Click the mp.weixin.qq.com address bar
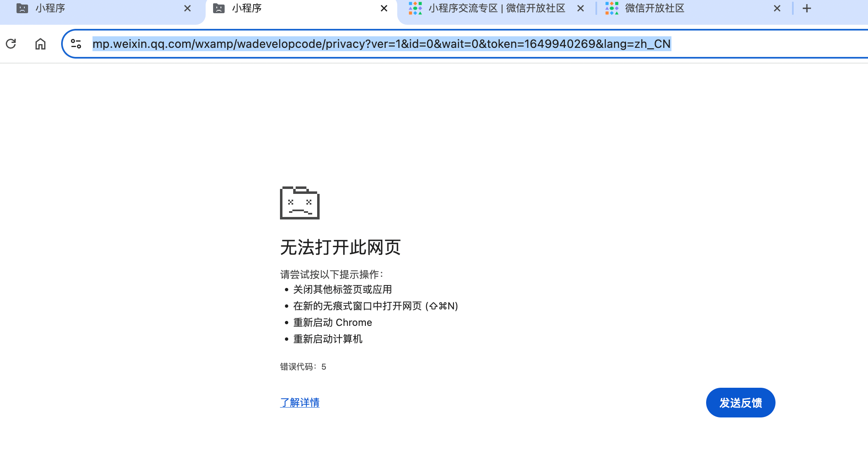The width and height of the screenshot is (868, 462). [x=381, y=44]
